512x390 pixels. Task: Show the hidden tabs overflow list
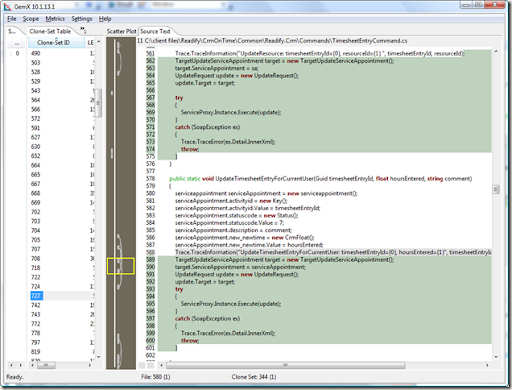[x=83, y=31]
